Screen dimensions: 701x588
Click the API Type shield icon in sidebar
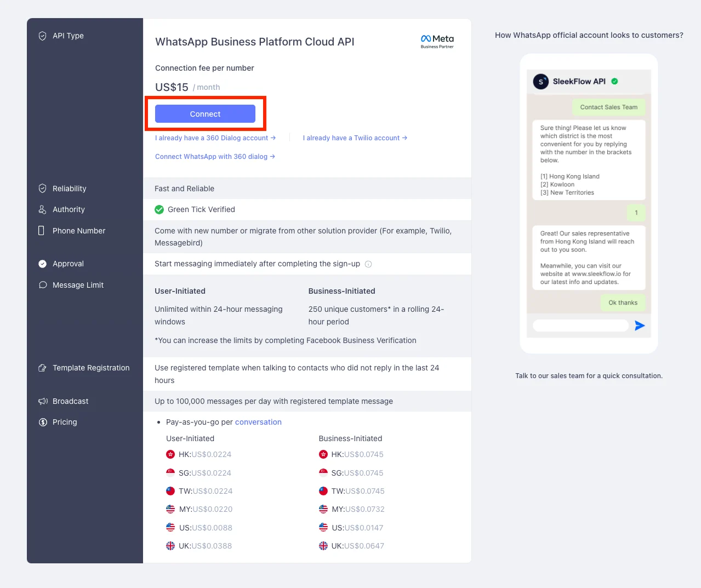click(43, 35)
